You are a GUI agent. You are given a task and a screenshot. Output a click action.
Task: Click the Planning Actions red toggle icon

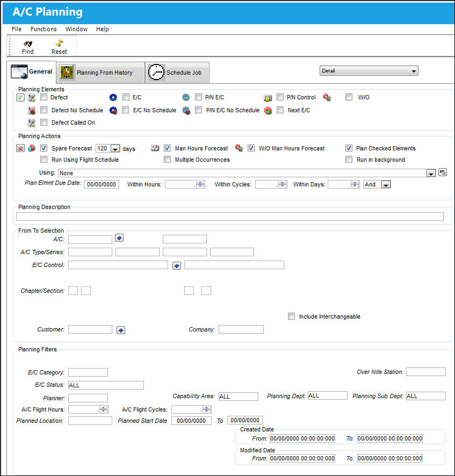pos(20,148)
